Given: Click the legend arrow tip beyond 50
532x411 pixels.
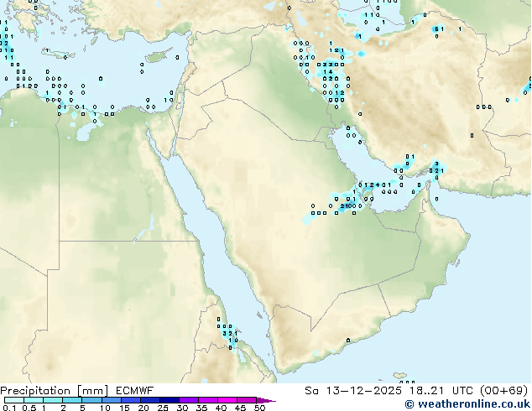Looking at the screenshot, I should pyautogui.click(x=266, y=400).
